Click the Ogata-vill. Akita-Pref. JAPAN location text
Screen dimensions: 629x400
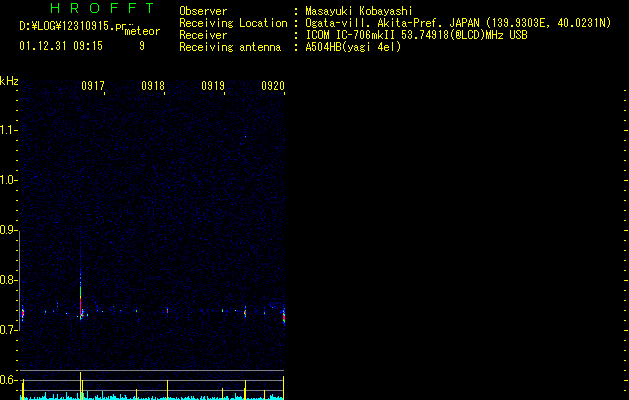[458, 23]
